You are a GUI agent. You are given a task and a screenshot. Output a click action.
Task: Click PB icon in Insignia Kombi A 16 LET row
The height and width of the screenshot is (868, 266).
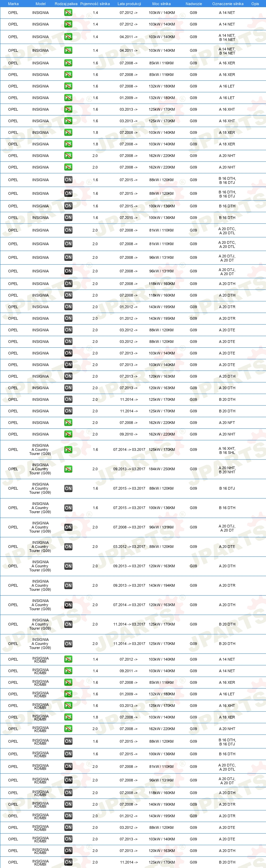68,694
